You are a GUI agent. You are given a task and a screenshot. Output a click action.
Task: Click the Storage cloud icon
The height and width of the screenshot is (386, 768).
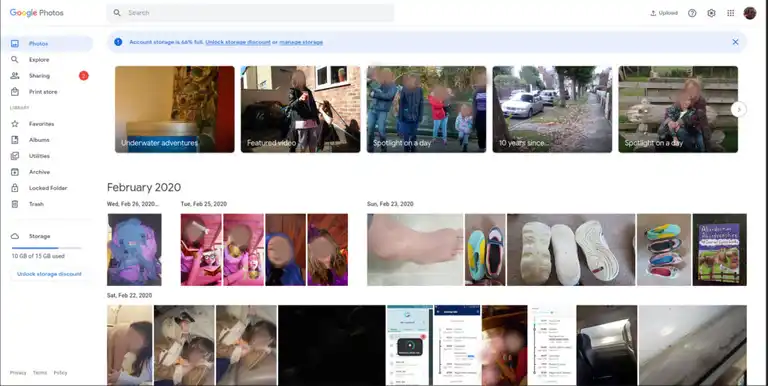[x=15, y=236]
